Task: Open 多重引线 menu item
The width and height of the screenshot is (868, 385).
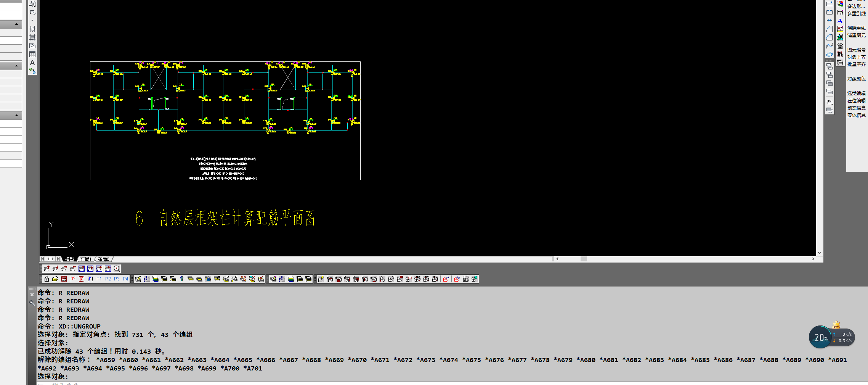Action: (x=856, y=13)
